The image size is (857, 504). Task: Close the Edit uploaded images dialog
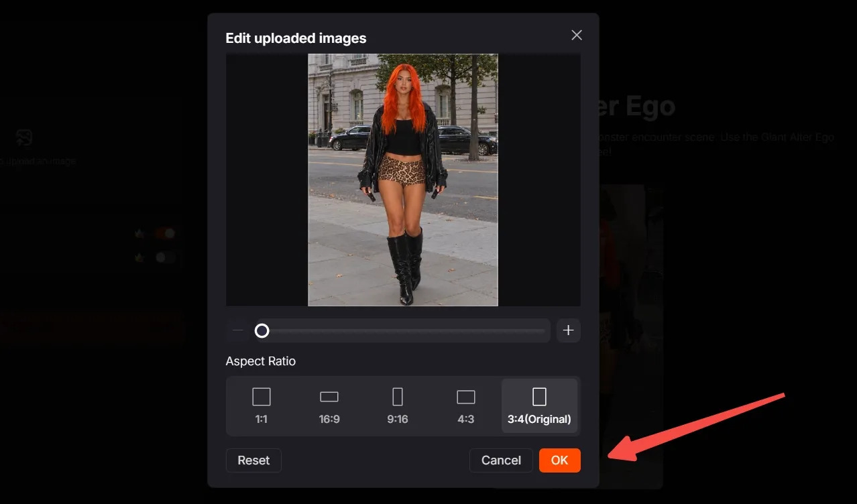point(576,36)
